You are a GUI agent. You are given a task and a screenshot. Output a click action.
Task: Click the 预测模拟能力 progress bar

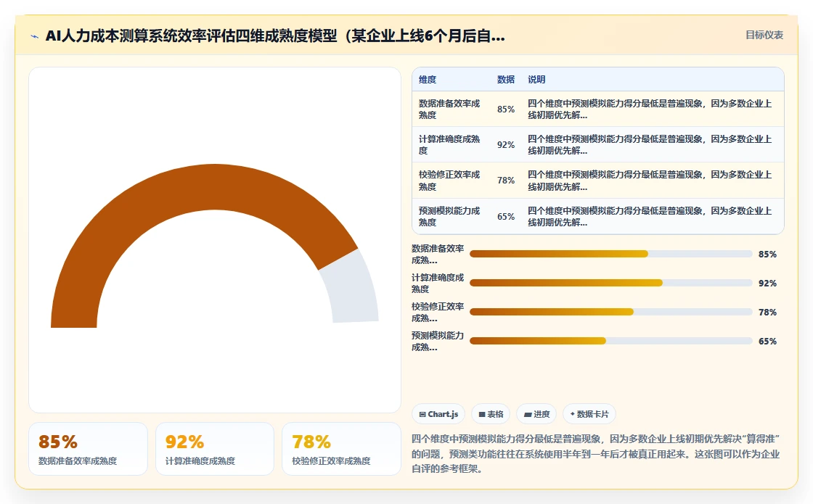610,341
